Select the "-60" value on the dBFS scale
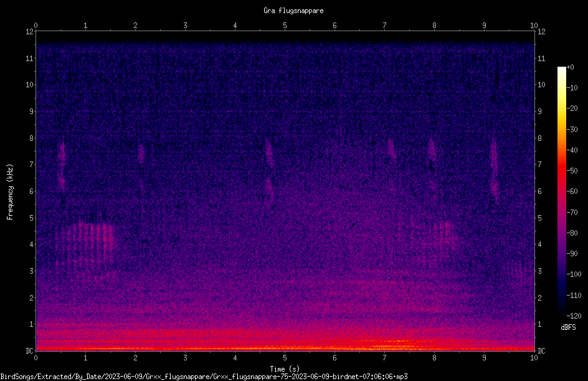Viewport: 588px width, 381px height. tap(572, 191)
